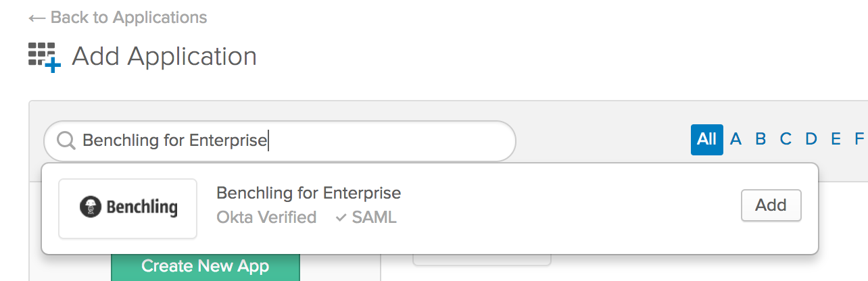Click the Add Application page heading
The image size is (868, 281).
coord(164,56)
